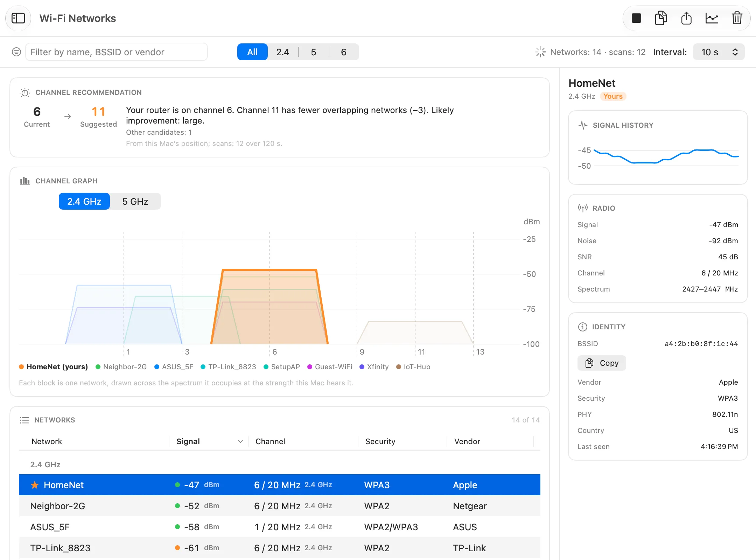
Task: Select the TP-Link_8823 network row
Action: pos(280,548)
